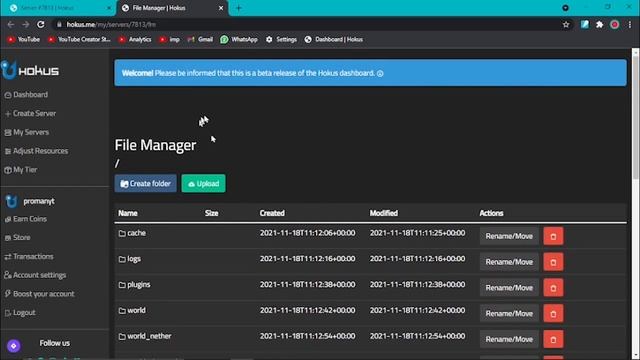Open the imp bookmark

[x=169, y=40]
